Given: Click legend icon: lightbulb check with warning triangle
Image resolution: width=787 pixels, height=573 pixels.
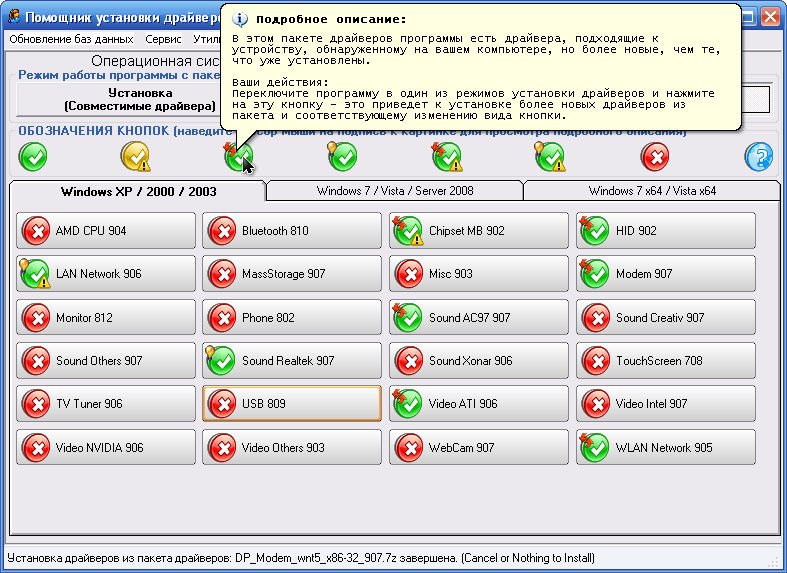Looking at the screenshot, I should 550,157.
